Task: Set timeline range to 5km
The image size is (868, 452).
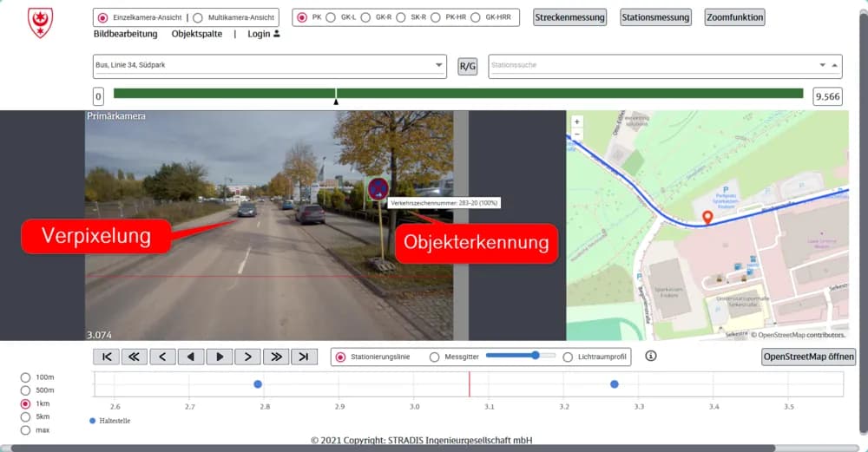Action: pos(25,417)
